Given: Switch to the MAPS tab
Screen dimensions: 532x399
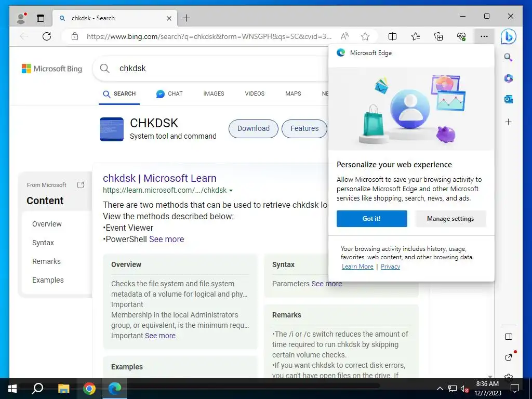Looking at the screenshot, I should [x=293, y=94].
